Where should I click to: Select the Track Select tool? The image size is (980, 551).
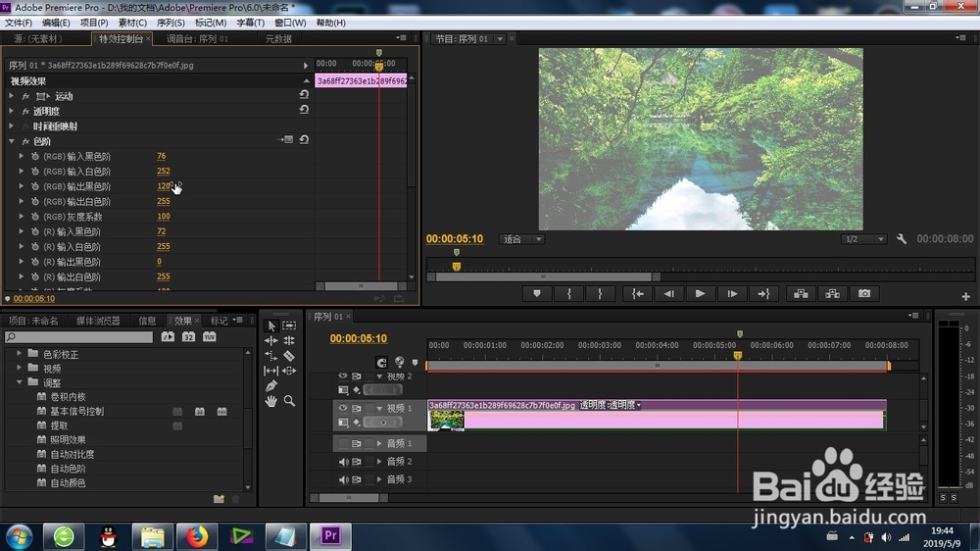[x=289, y=326]
